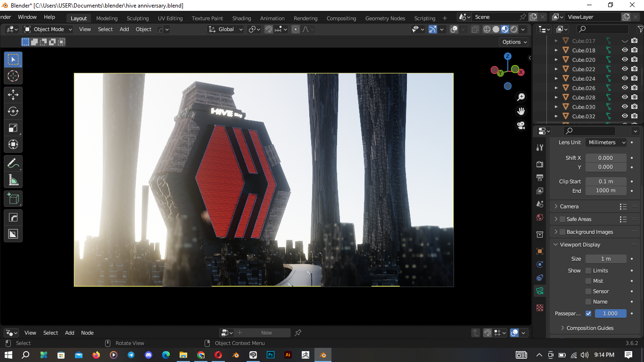Open the Render properties tab

tap(540, 165)
